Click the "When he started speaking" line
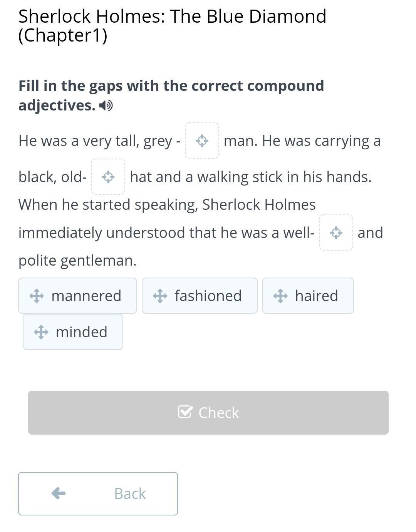Viewport: 416px width, 532px height. coord(167,205)
